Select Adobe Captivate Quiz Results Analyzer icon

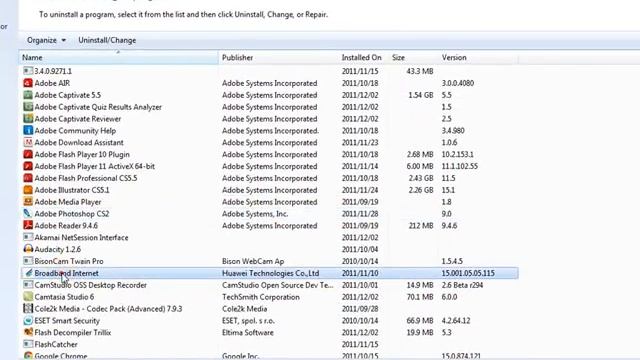click(x=28, y=107)
